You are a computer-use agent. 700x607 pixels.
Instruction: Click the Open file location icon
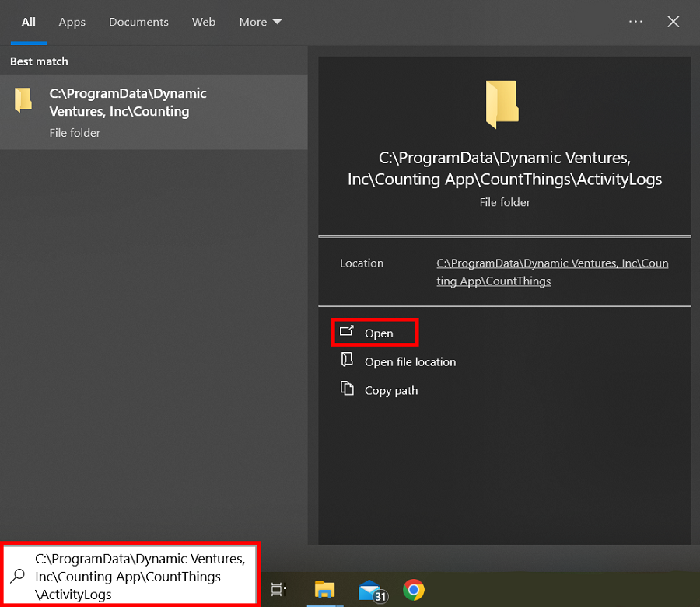347,360
